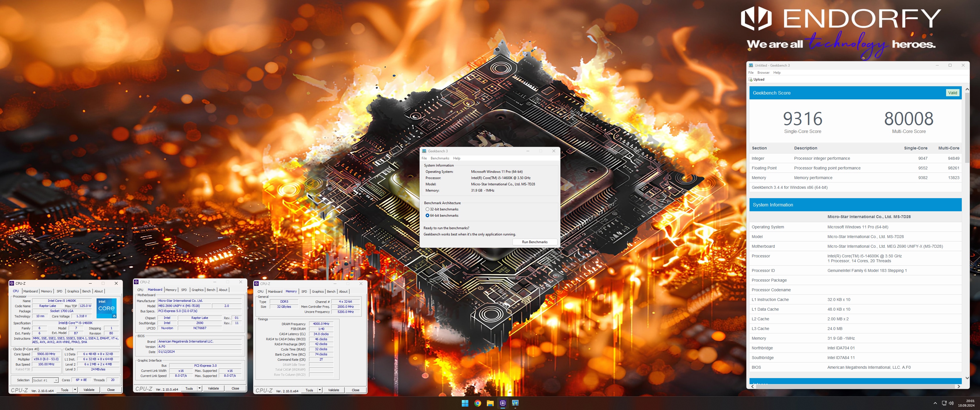This screenshot has height=410, width=980.
Task: Open File Explorer from the taskbar
Action: point(490,403)
